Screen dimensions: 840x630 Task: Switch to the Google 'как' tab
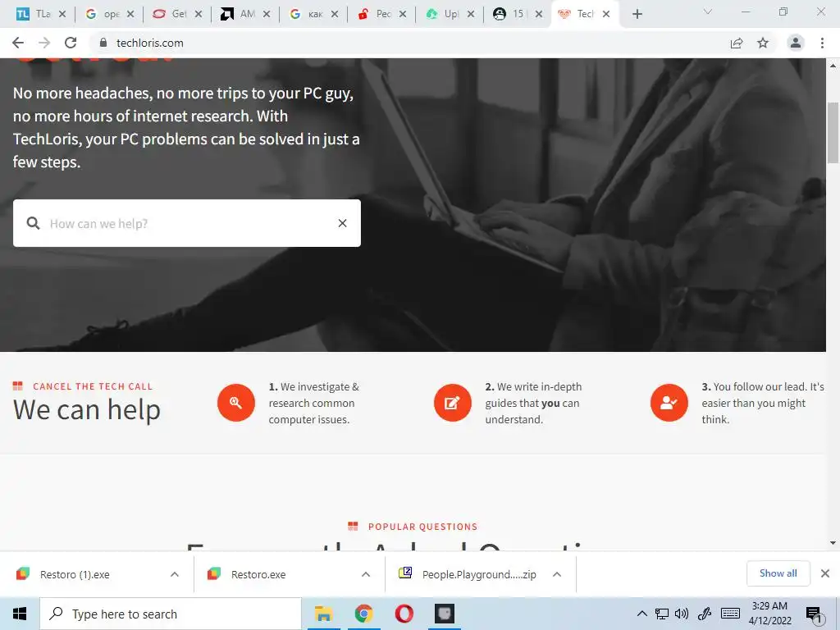coord(308,14)
